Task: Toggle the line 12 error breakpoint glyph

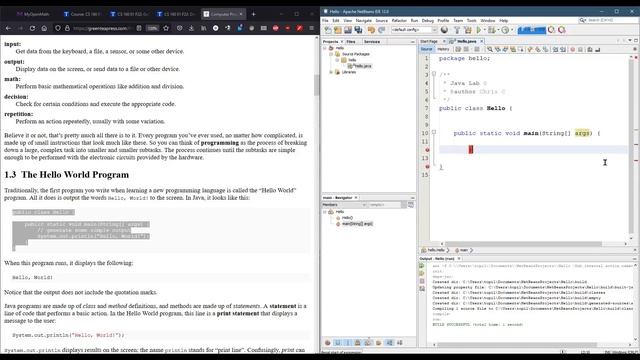Action: point(427,150)
